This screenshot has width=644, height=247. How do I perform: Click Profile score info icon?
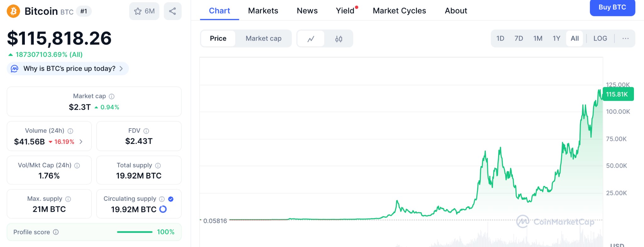[x=56, y=232]
